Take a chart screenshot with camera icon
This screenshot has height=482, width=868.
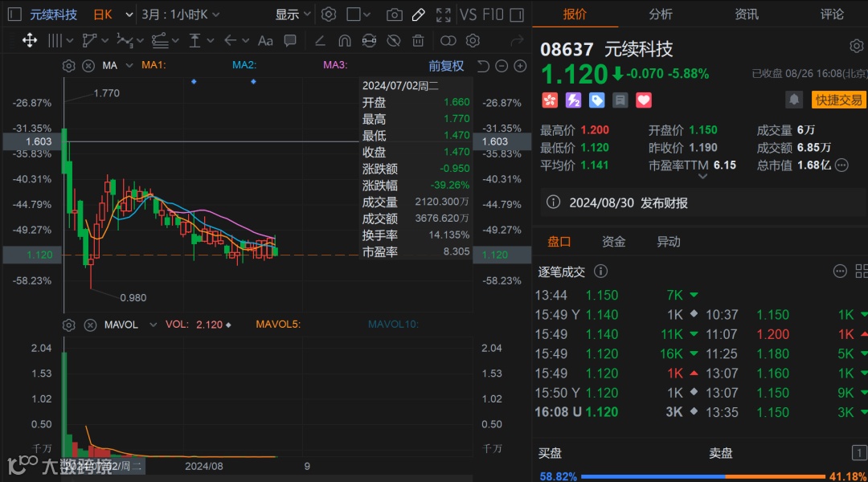click(394, 15)
